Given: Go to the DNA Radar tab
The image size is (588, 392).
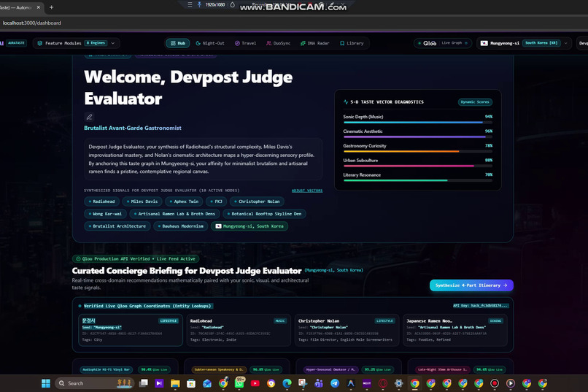Looking at the screenshot, I should [314, 43].
